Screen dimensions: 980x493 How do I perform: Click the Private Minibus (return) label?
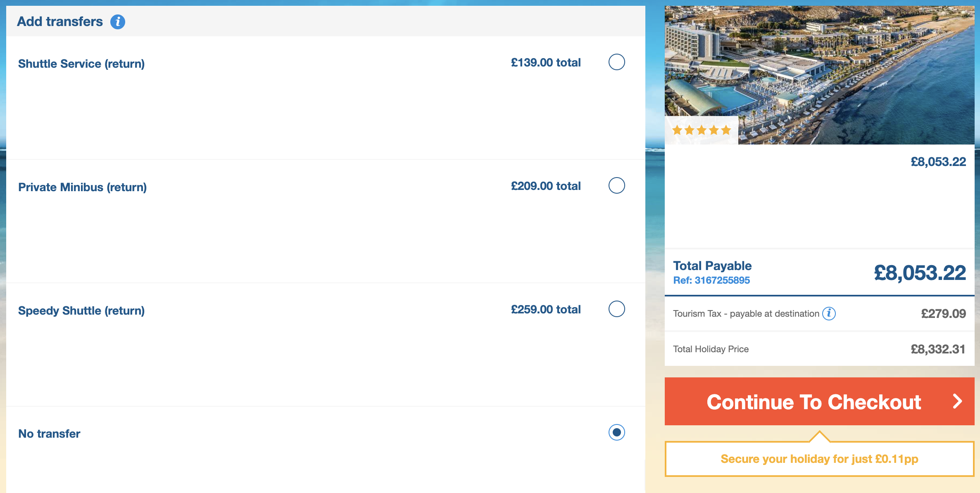[82, 187]
